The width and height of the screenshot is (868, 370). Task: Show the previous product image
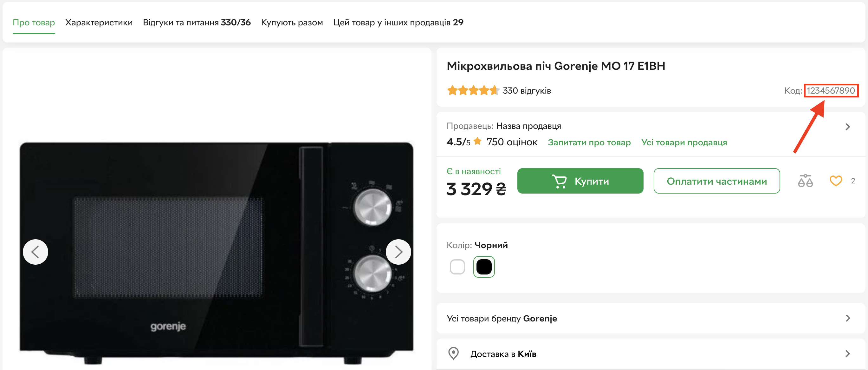pos(36,252)
